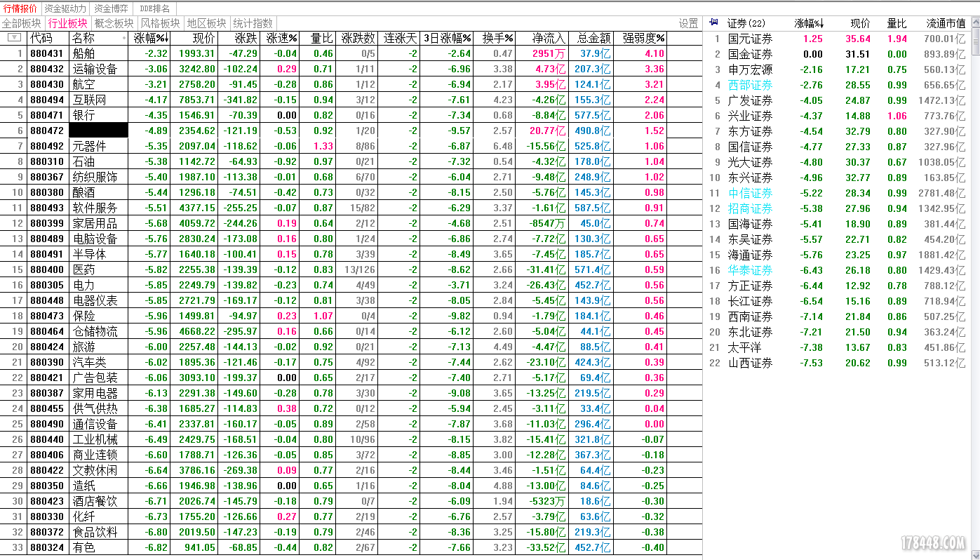Open the 资金博弈 tab
The width and height of the screenshot is (980, 560).
pyautogui.click(x=111, y=8)
